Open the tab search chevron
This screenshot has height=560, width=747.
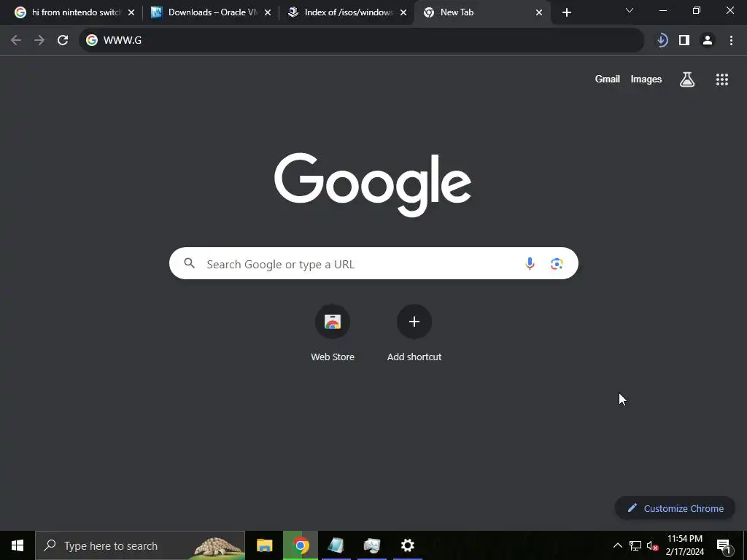click(x=630, y=10)
